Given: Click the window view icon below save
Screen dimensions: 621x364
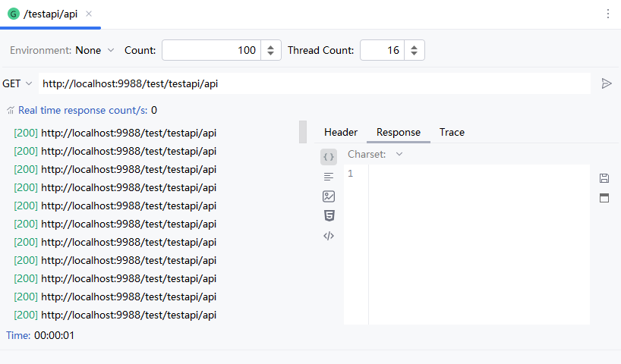Looking at the screenshot, I should tap(604, 198).
